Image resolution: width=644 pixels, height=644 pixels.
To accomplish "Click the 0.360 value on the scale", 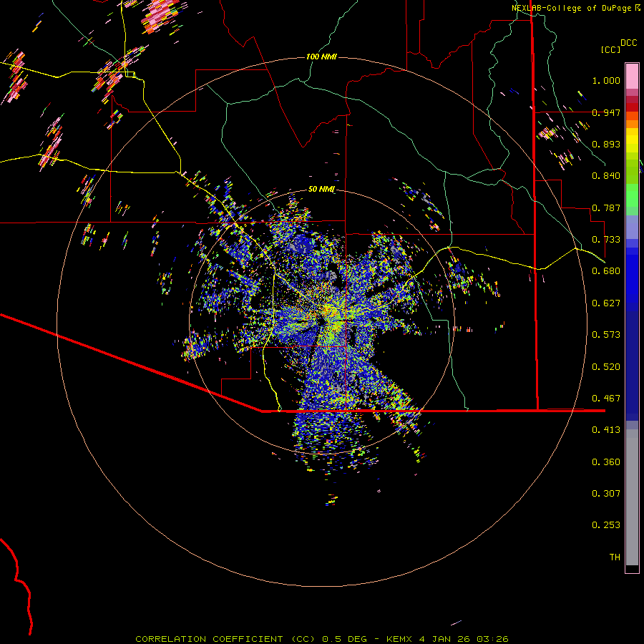I will click(x=606, y=462).
